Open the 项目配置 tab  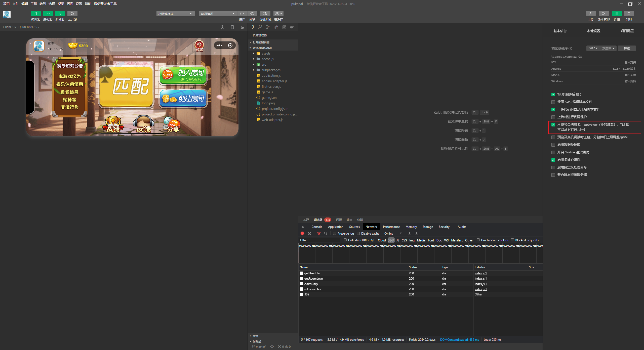pos(627,31)
